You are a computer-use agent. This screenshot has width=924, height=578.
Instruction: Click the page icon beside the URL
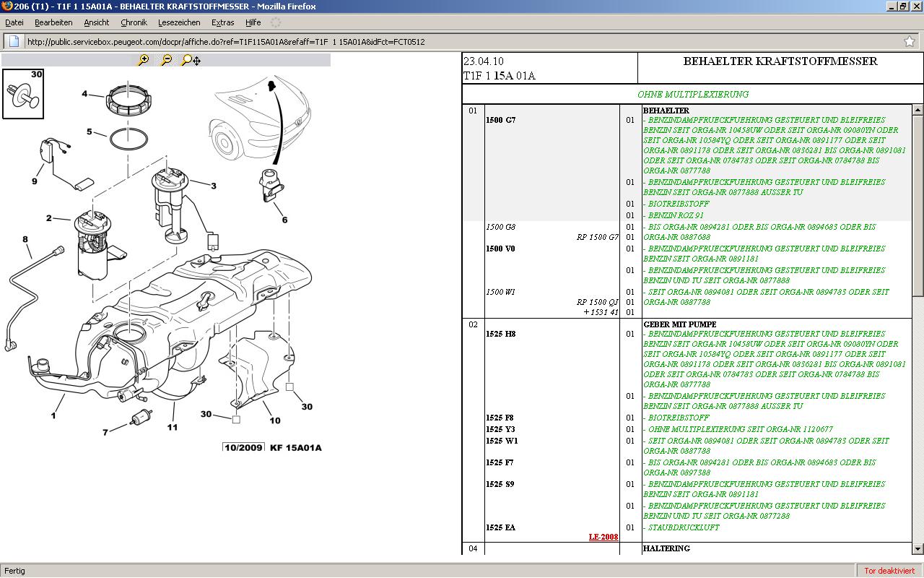(14, 41)
